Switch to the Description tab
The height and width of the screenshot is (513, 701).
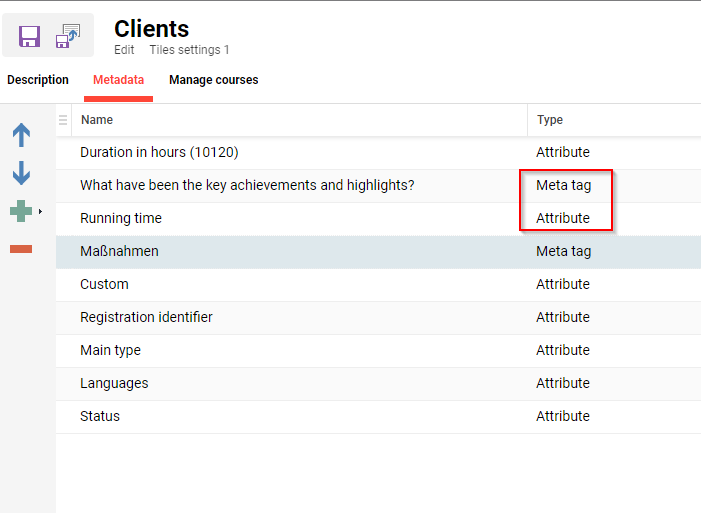pos(38,80)
